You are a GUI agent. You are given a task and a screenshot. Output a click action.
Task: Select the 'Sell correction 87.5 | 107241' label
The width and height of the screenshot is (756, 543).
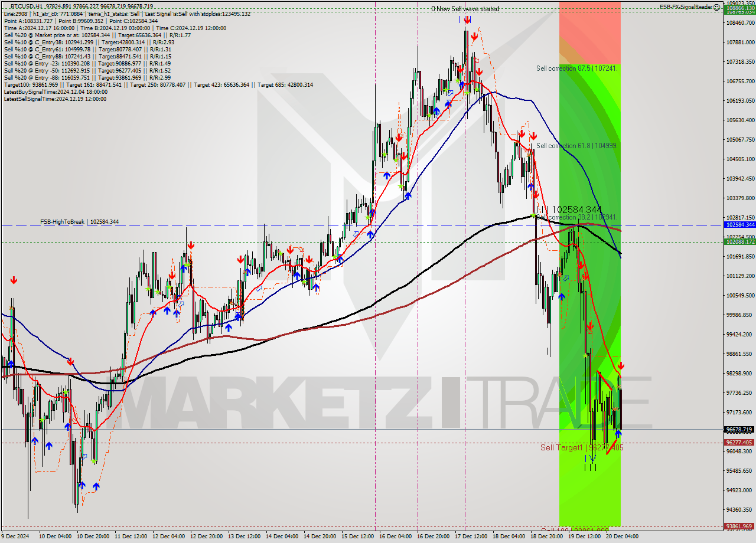click(x=576, y=68)
